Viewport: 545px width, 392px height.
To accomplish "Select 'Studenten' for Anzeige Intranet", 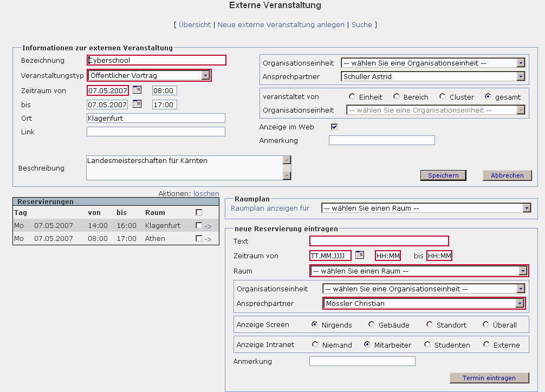I will (427, 344).
